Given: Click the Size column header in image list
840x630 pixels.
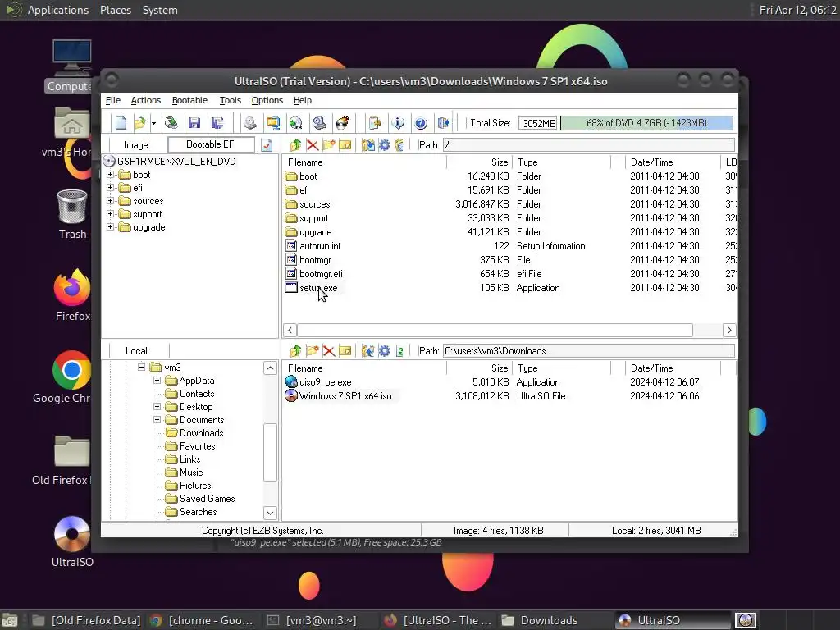Looking at the screenshot, I should [x=479, y=162].
